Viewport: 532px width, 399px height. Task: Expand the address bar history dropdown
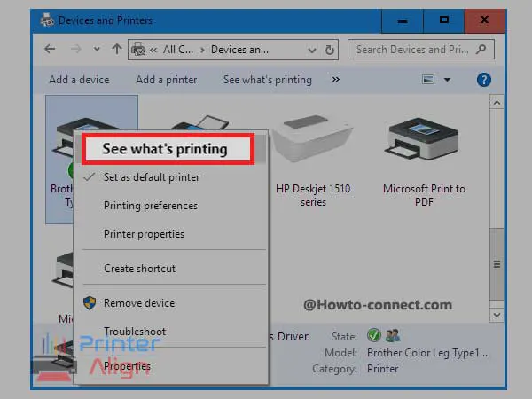pos(312,51)
